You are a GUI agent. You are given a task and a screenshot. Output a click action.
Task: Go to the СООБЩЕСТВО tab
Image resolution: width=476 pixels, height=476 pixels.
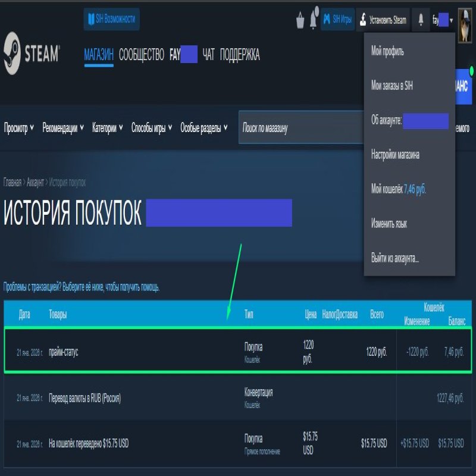[x=141, y=55]
